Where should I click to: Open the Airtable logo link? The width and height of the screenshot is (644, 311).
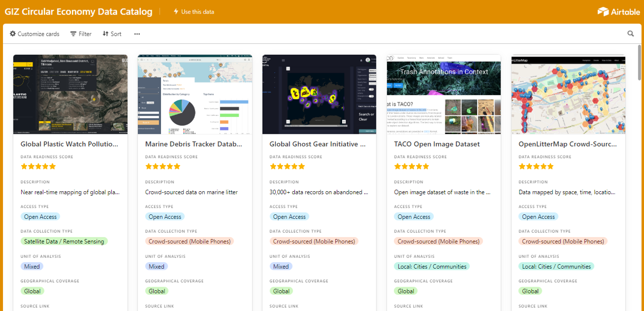[x=618, y=12]
